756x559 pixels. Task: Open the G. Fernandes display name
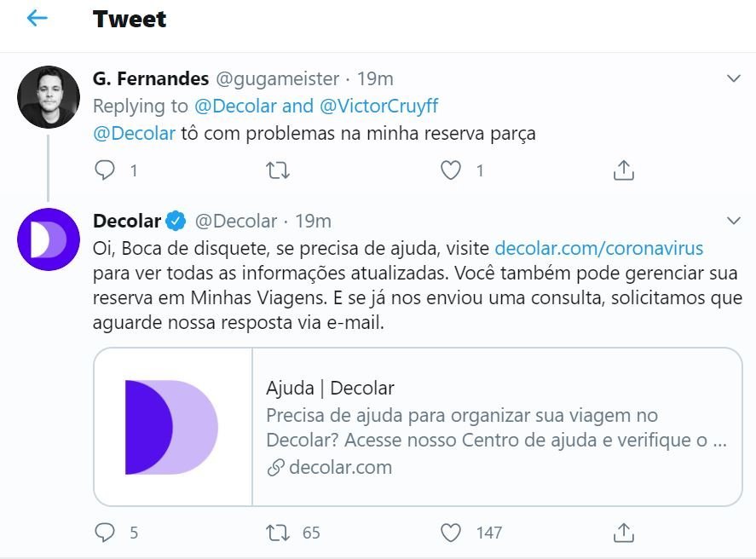[x=150, y=79]
